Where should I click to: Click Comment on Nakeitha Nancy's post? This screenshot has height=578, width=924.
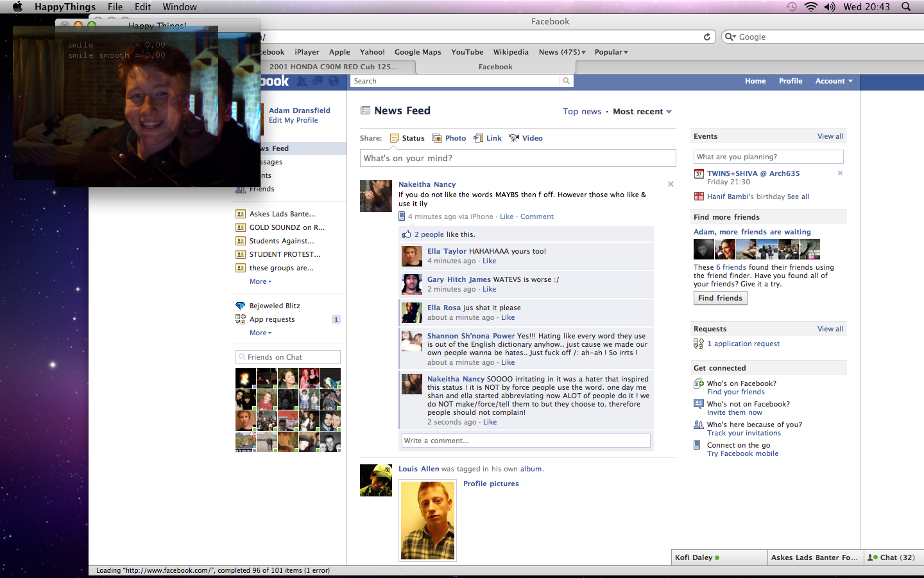coord(537,216)
